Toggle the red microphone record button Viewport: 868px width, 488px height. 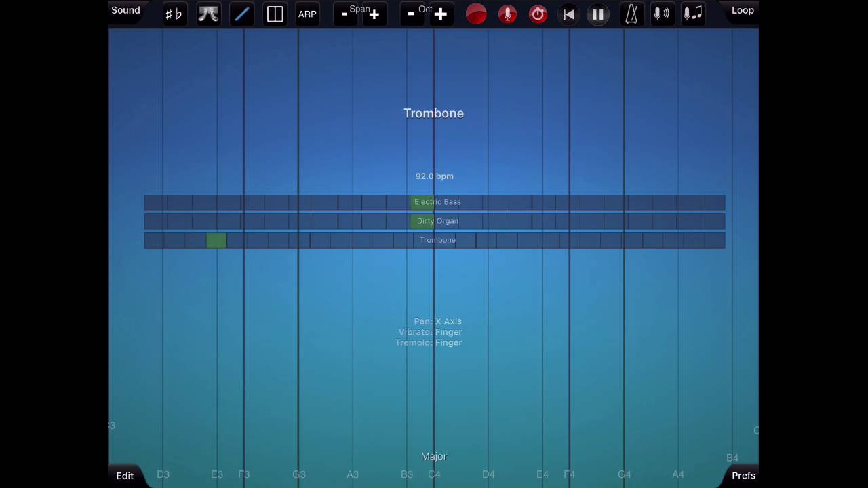pos(507,14)
